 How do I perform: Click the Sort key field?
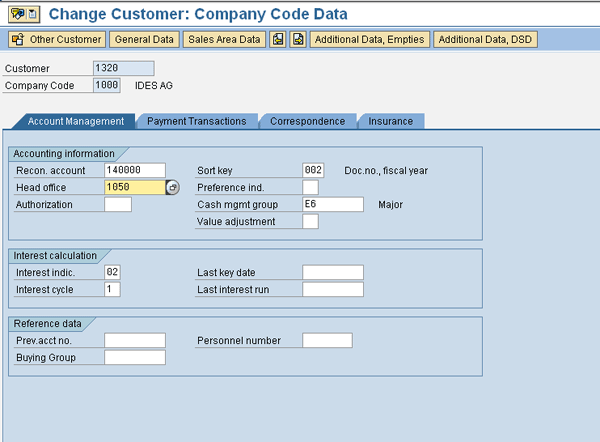click(313, 171)
